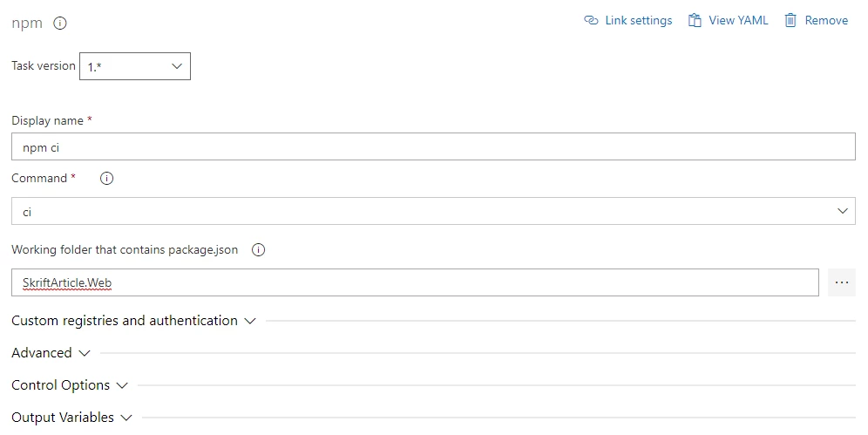Click chevron arrow of Command combo box
The height and width of the screenshot is (435, 868).
click(843, 211)
